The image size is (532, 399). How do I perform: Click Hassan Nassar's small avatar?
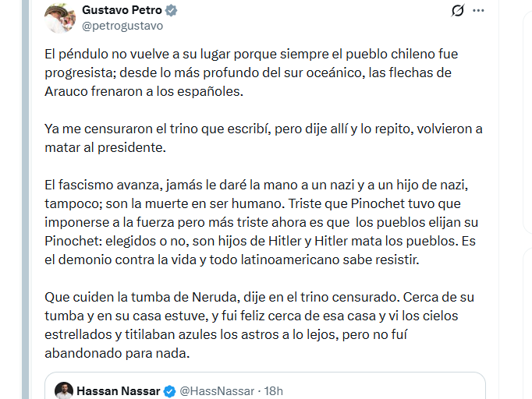click(64, 390)
